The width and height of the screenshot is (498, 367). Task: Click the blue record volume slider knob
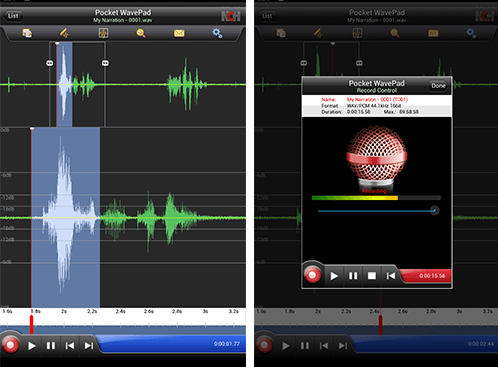click(434, 210)
